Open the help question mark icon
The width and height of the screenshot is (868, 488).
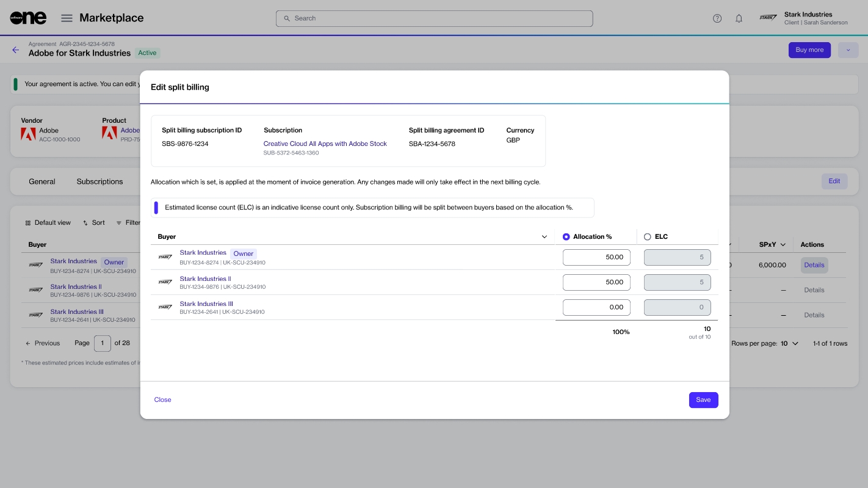pos(717,18)
